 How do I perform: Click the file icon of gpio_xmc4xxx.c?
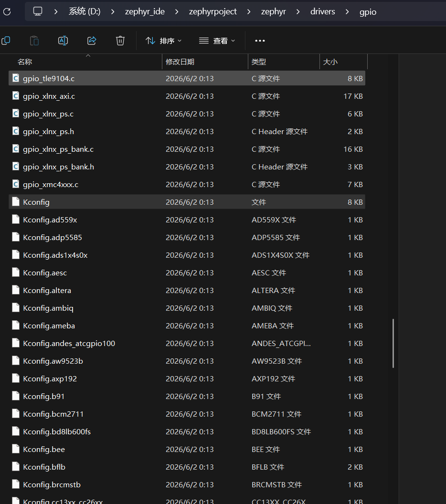coord(15,184)
